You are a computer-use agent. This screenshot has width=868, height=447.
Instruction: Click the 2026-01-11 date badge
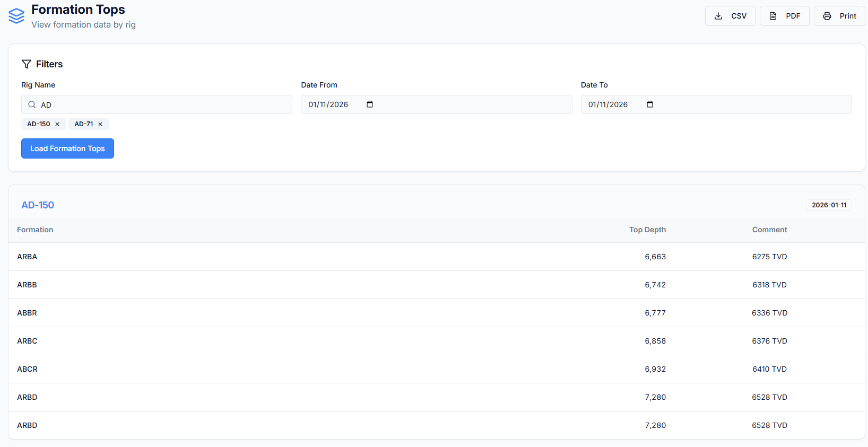[x=829, y=205]
